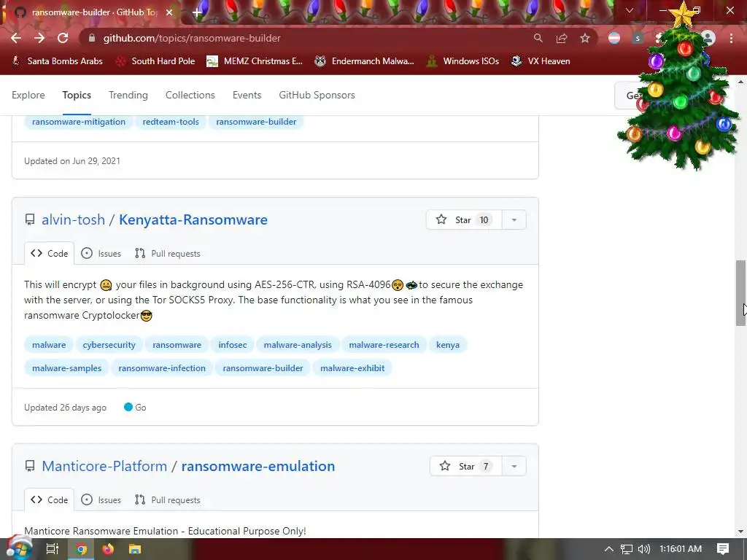Open Task View on the taskbar
This screenshot has height=560, width=747.
[52, 549]
